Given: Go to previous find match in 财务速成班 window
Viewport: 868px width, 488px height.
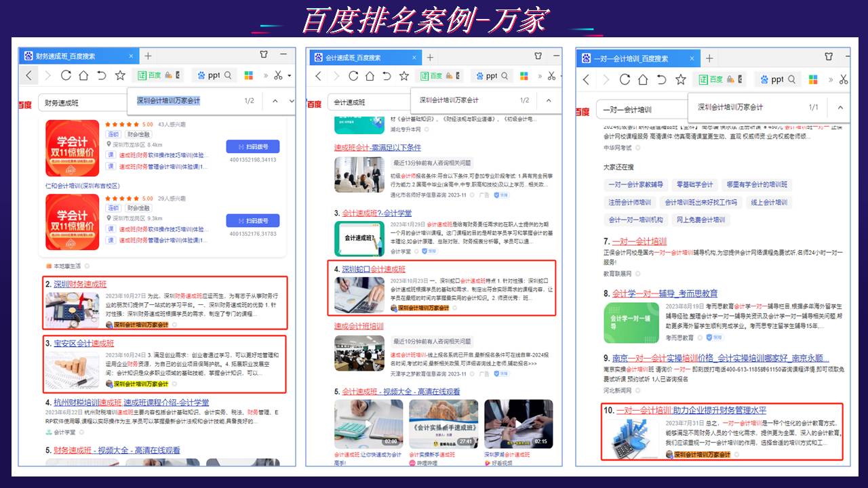Looking at the screenshot, I should [x=275, y=101].
